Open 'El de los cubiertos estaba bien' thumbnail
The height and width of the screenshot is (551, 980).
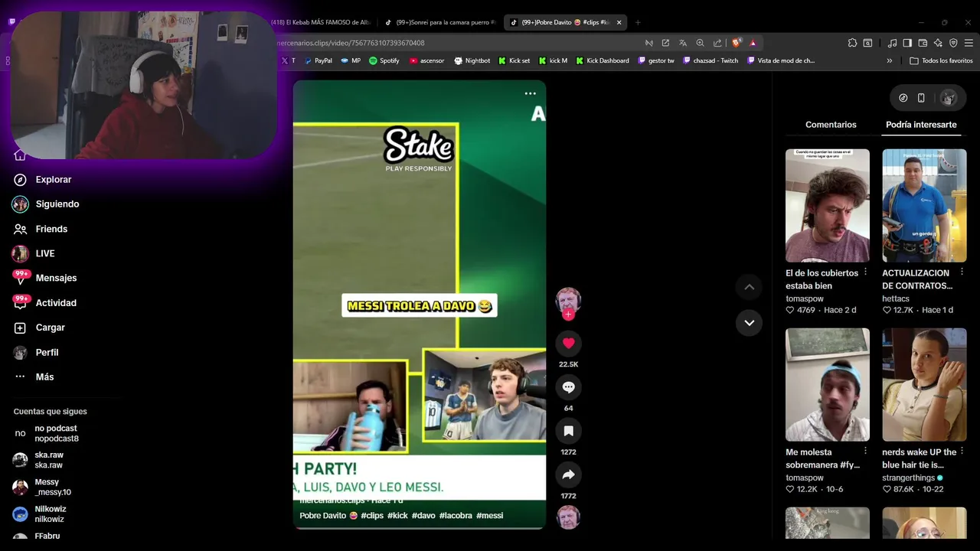828,205
